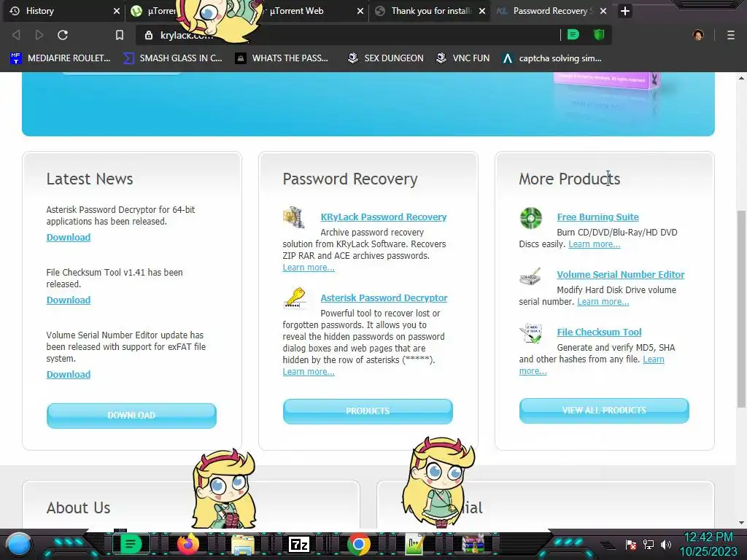Open the user profile avatar
The image size is (747, 560).
tap(698, 35)
